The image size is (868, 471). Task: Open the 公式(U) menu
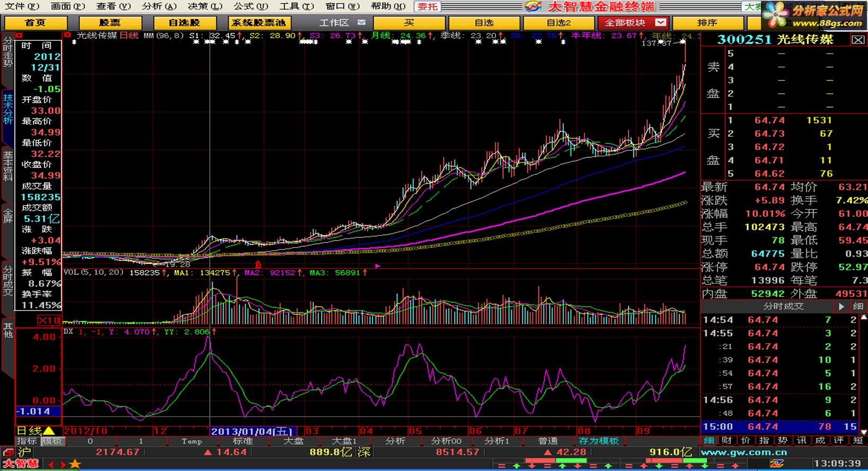click(251, 6)
